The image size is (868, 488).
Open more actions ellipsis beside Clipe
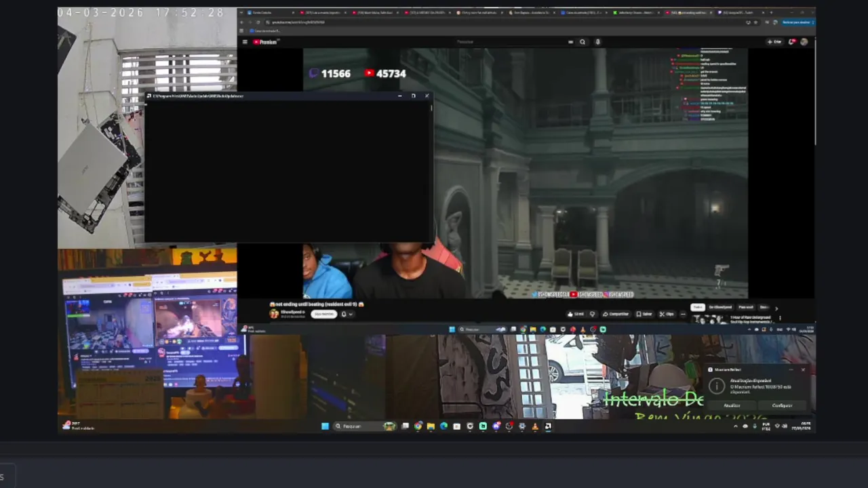click(683, 314)
